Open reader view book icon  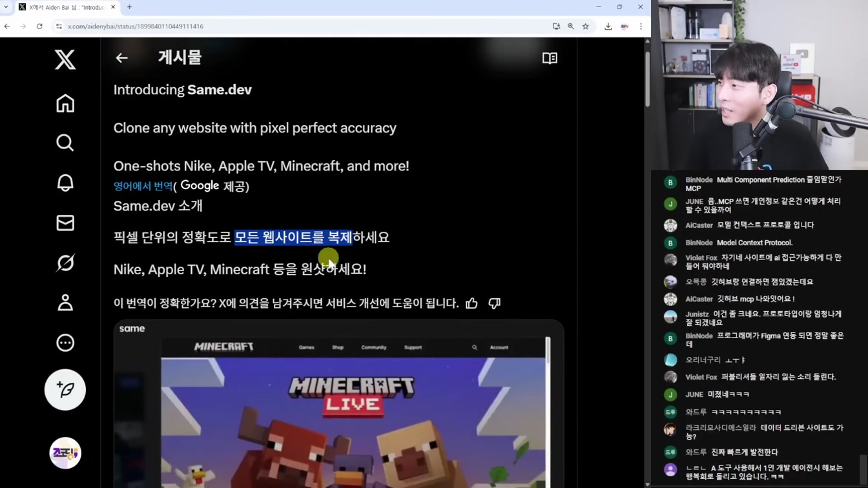[x=550, y=58]
